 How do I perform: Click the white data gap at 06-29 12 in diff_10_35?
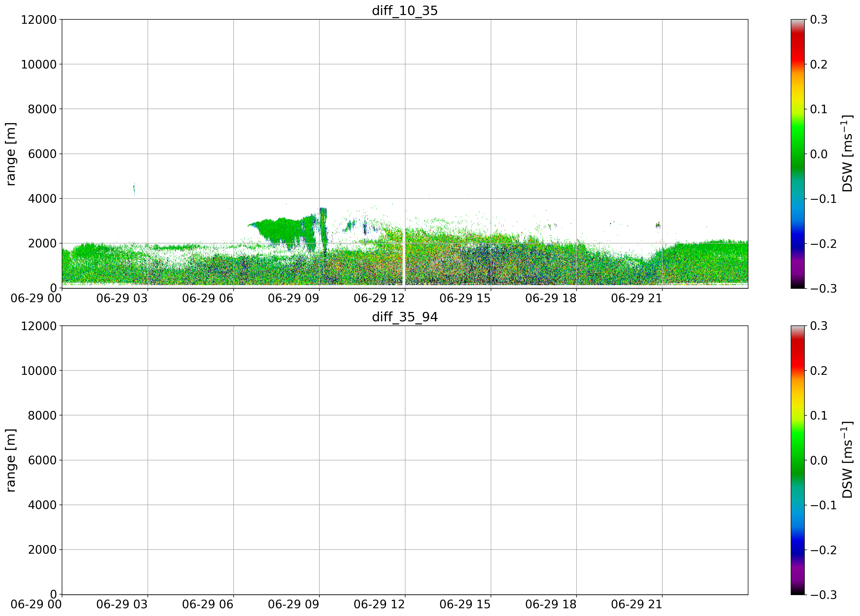403,257
